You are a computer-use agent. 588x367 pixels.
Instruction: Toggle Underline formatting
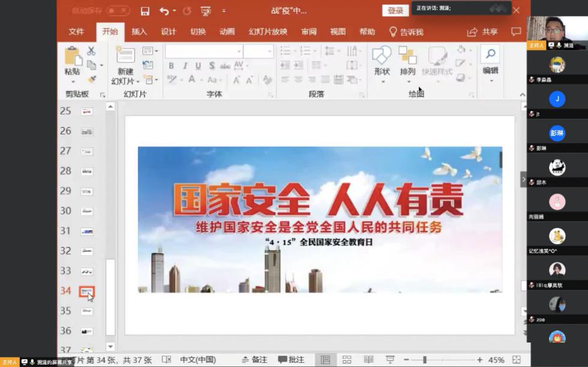198,66
